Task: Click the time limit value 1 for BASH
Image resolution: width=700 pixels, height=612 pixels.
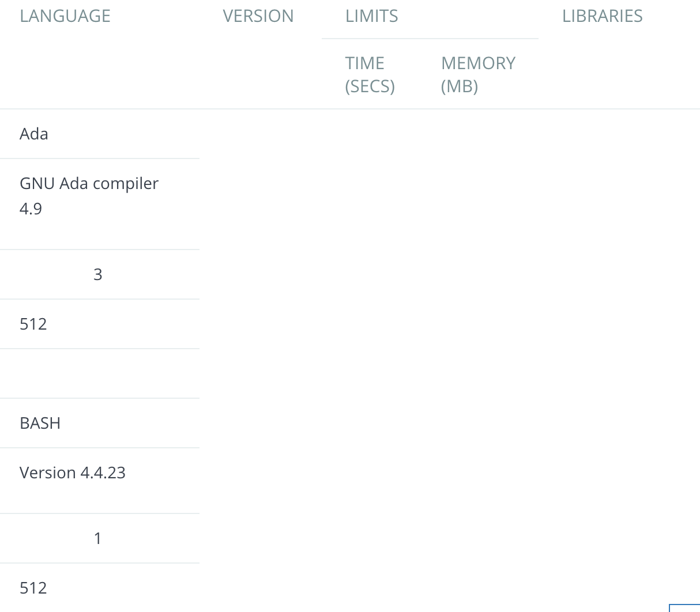Action: [98, 538]
